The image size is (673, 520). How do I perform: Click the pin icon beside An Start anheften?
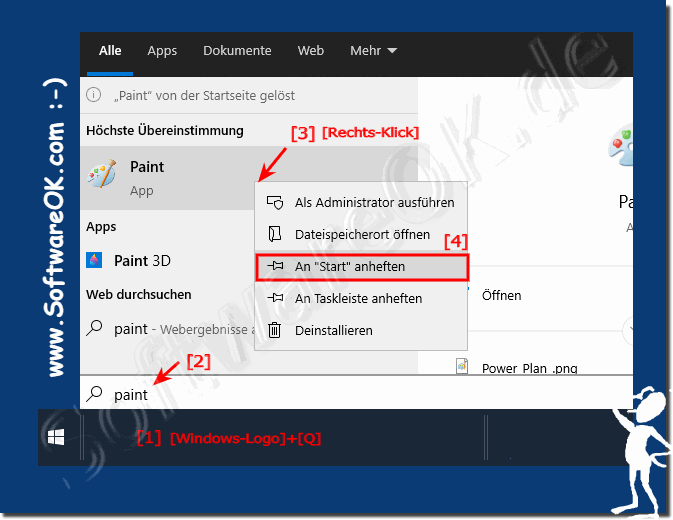coord(275,266)
